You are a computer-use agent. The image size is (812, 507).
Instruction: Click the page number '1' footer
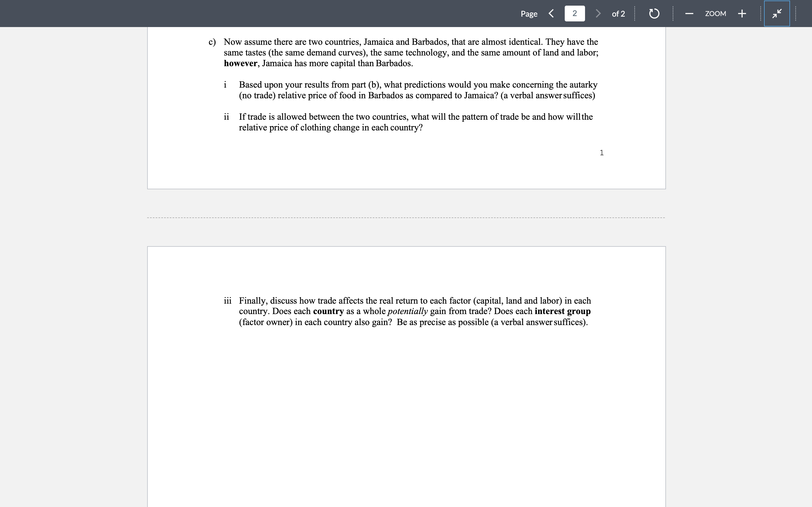pos(601,153)
